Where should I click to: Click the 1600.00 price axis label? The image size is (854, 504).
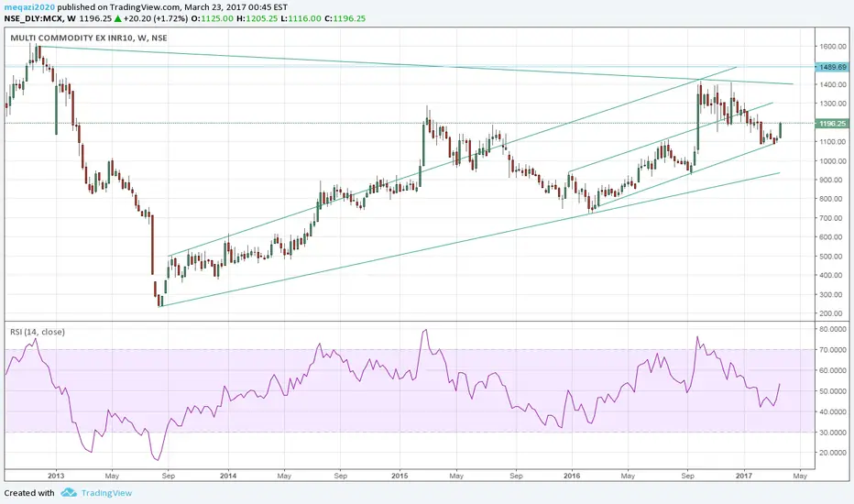(x=833, y=47)
